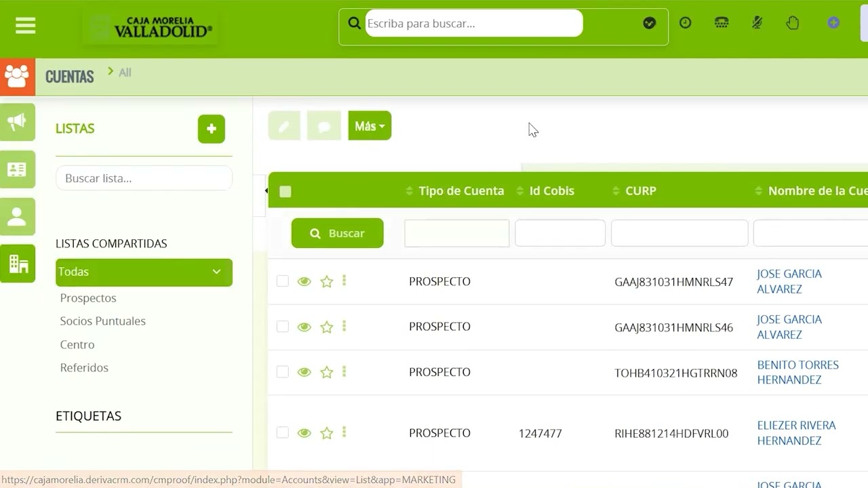Select Prospectos shared list
Screen dimensions: 868x488
click(88, 298)
